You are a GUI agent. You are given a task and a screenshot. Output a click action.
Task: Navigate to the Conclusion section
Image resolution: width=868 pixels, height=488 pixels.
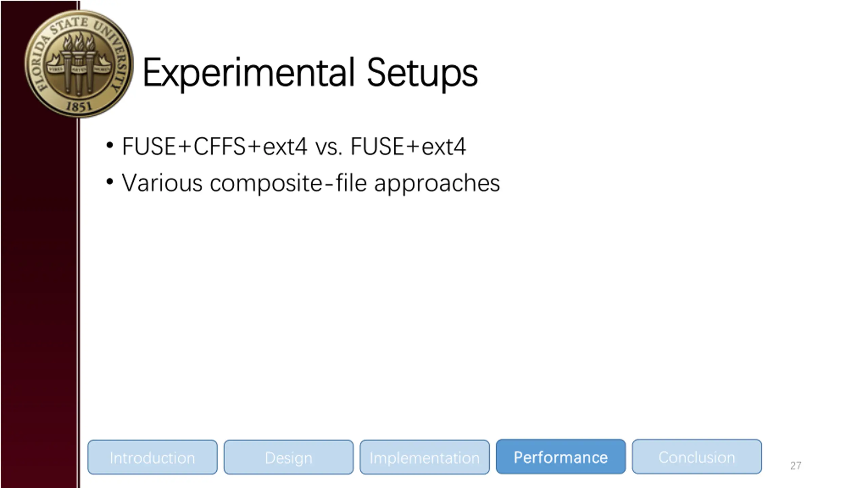coord(697,457)
